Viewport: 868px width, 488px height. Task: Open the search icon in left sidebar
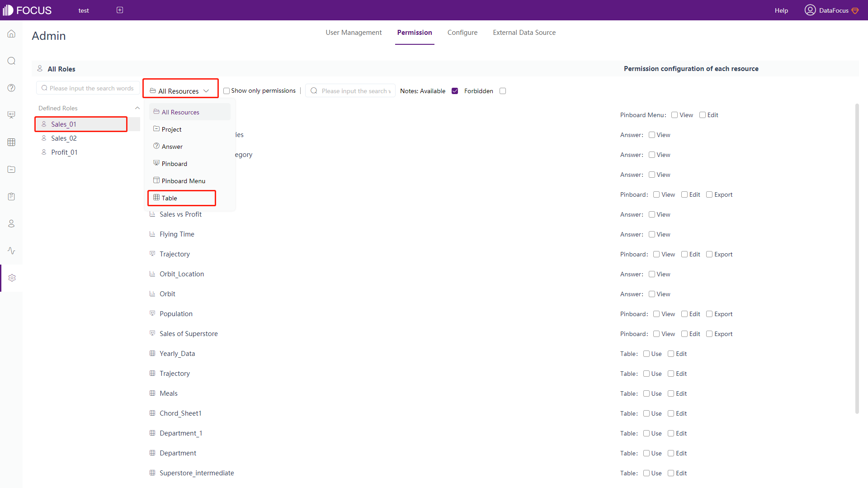click(x=11, y=61)
